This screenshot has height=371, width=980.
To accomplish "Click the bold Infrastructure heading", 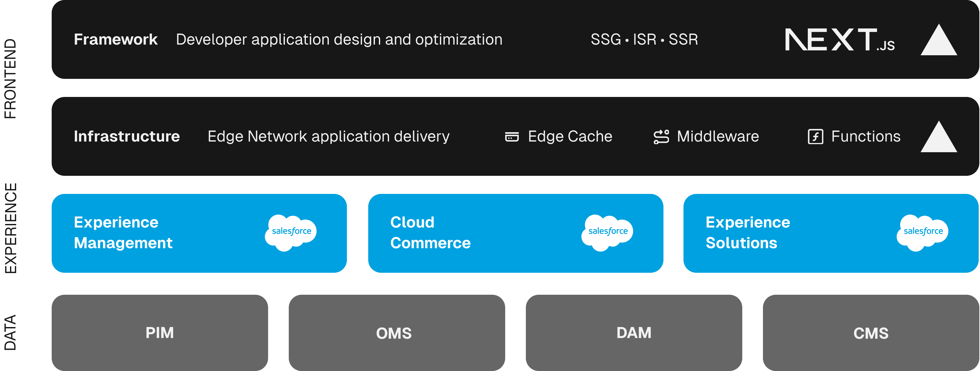I will (127, 137).
